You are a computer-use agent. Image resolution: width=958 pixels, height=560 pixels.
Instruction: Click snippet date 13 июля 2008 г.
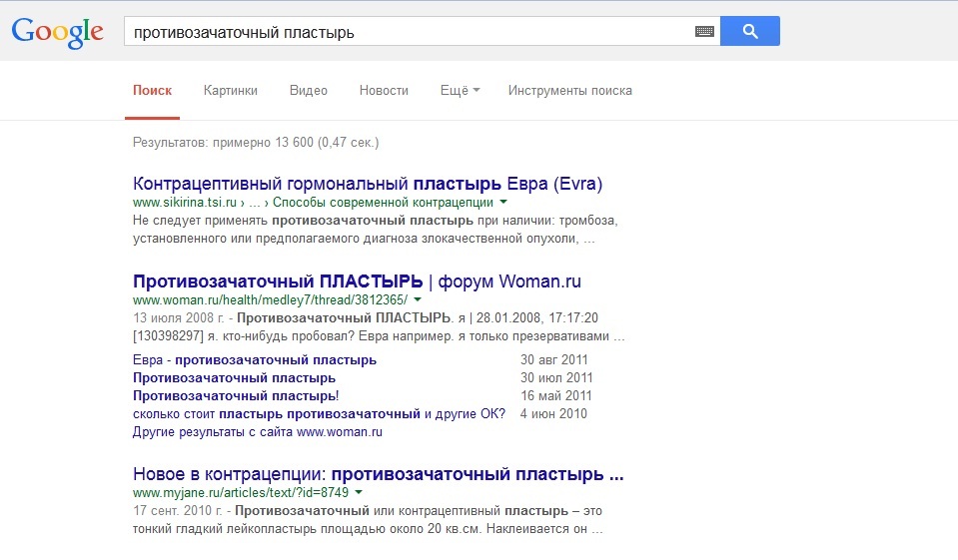[179, 317]
